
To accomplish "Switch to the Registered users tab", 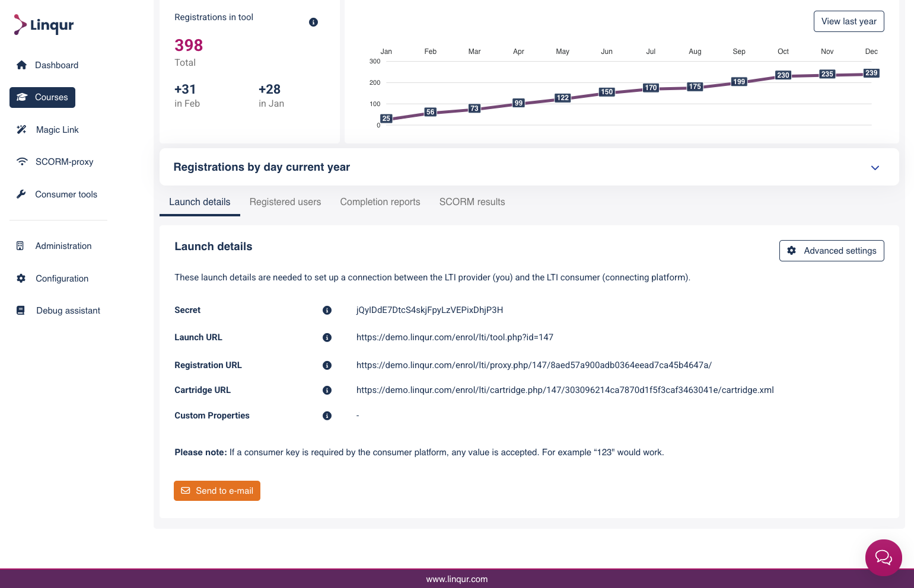I will pyautogui.click(x=285, y=202).
